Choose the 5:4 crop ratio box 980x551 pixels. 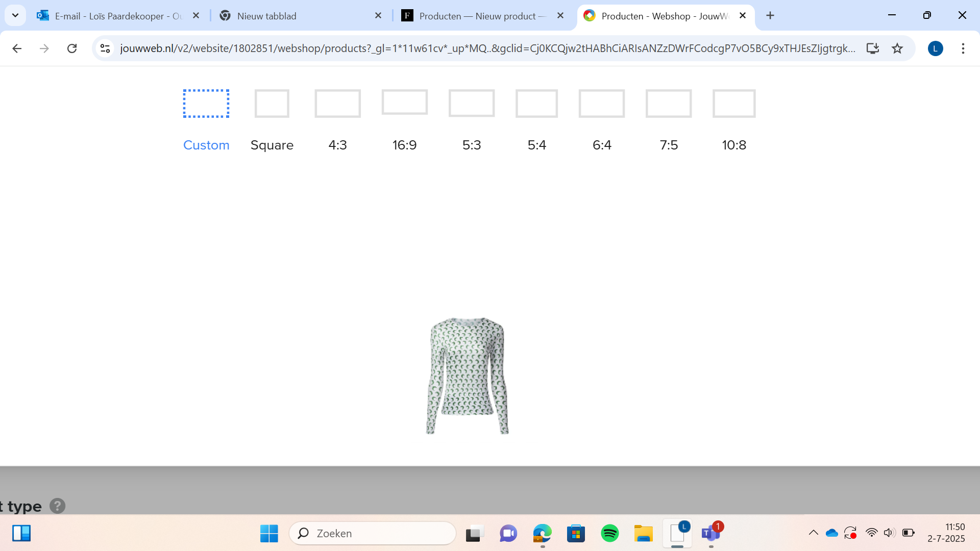[x=536, y=104]
